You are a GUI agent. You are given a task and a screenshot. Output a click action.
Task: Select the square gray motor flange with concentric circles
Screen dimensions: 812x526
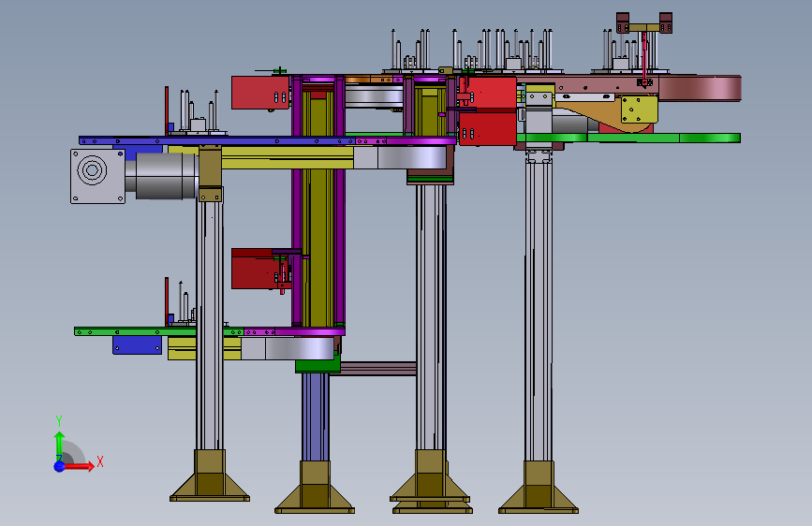pos(98,176)
